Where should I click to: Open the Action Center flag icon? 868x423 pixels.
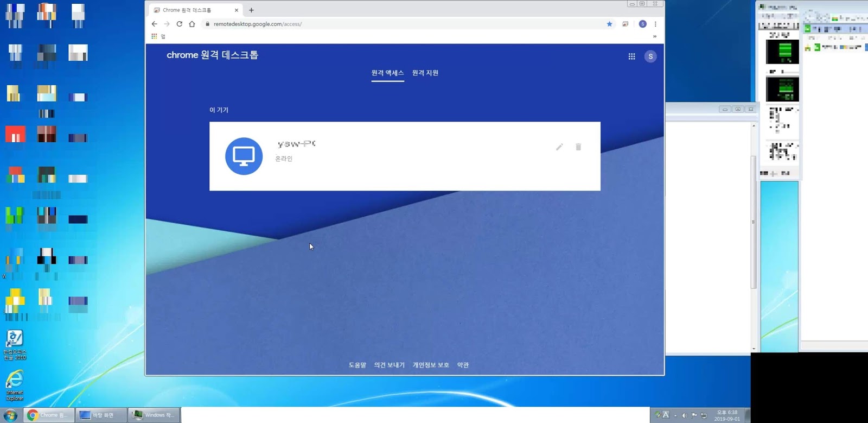point(694,415)
